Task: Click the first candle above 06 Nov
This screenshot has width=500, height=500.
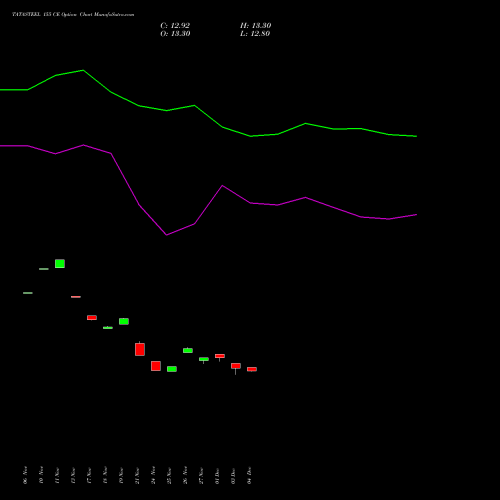Action: click(x=28, y=293)
